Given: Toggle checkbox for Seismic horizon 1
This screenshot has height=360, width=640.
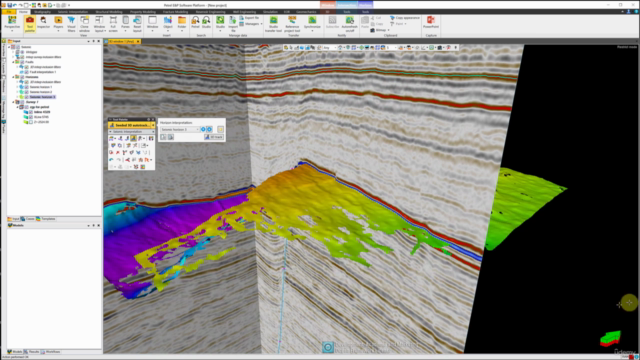Looking at the screenshot, I should pos(27,87).
